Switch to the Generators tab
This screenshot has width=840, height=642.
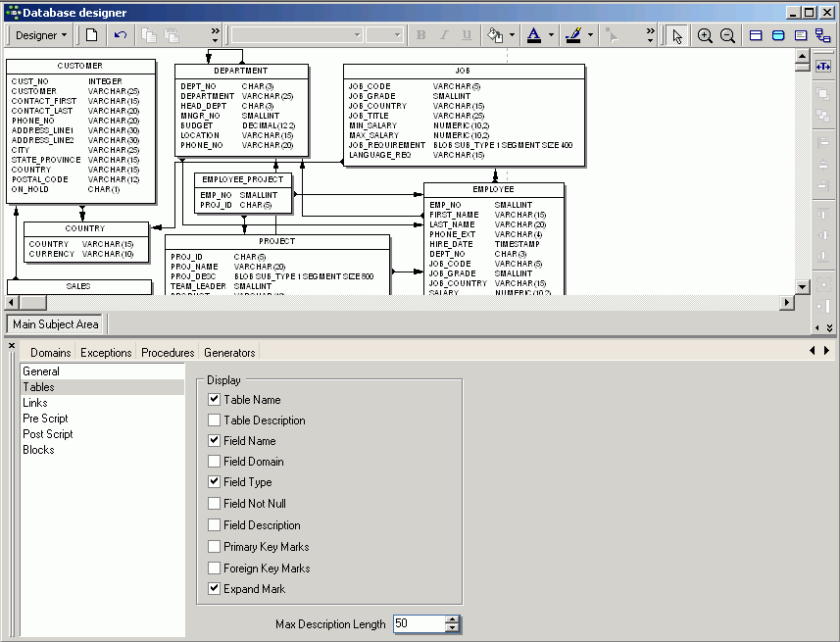tap(229, 353)
